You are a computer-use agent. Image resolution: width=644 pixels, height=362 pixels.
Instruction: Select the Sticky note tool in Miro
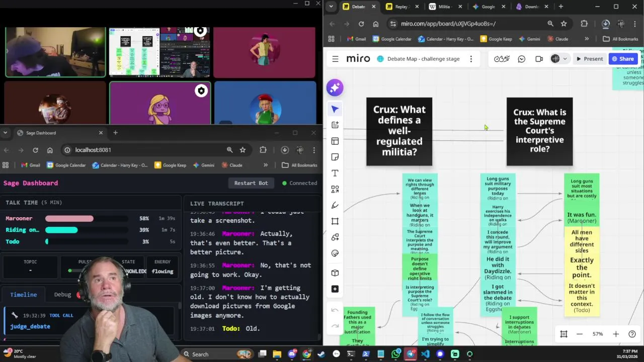[x=335, y=157]
